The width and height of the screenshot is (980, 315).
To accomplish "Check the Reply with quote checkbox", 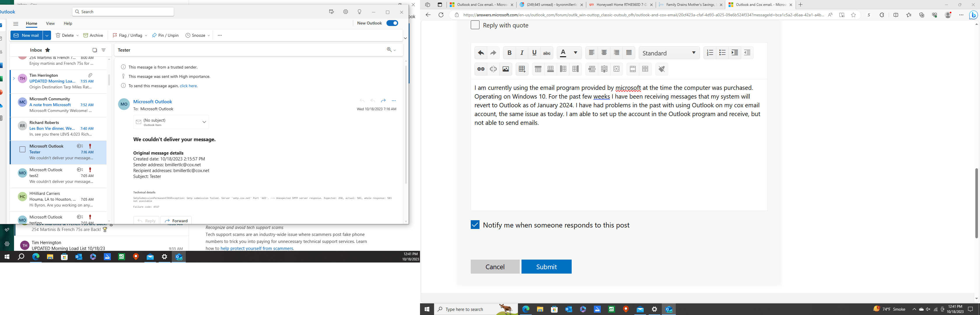I will coord(475,25).
